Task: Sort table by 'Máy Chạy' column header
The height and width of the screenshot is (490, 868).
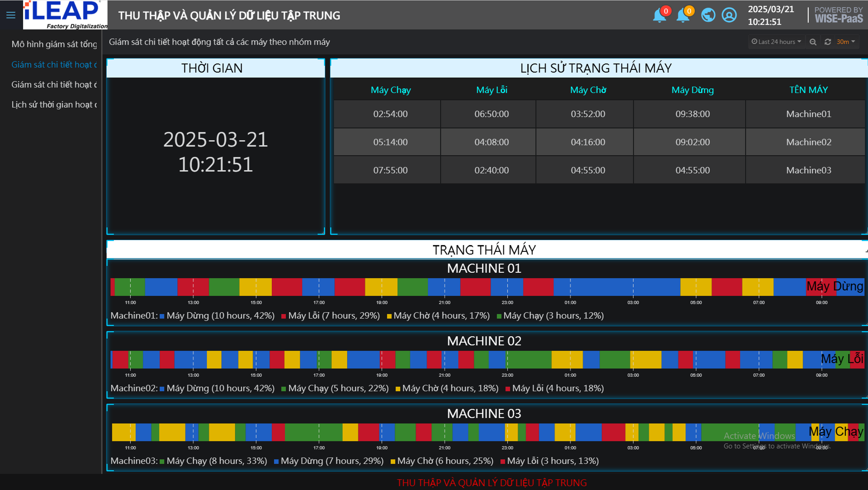Action: tap(390, 90)
